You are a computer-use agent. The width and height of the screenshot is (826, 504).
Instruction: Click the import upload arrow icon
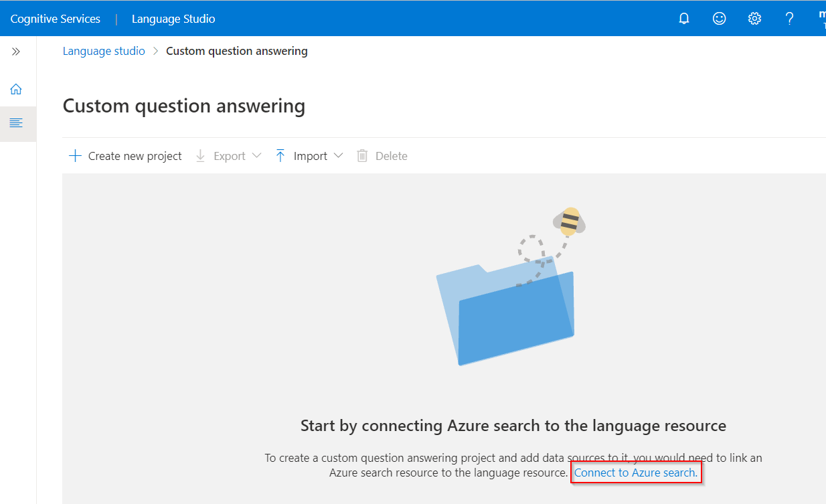(280, 155)
